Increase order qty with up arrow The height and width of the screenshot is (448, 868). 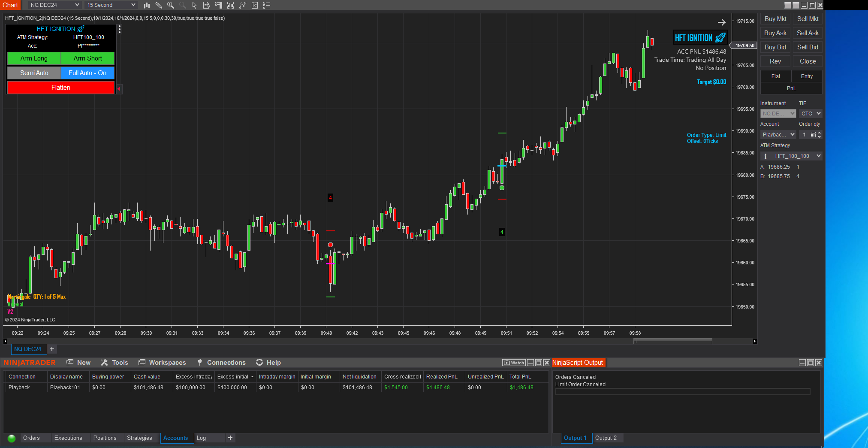tap(820, 133)
